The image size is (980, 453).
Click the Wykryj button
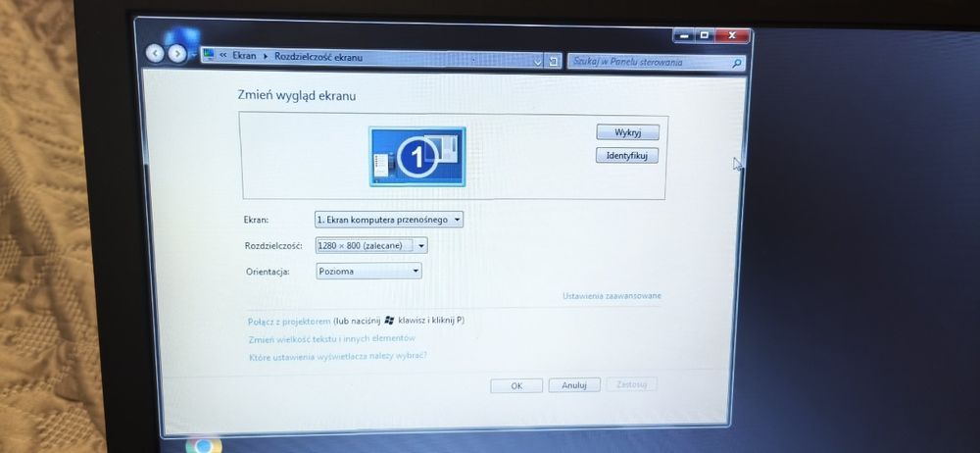pyautogui.click(x=627, y=132)
